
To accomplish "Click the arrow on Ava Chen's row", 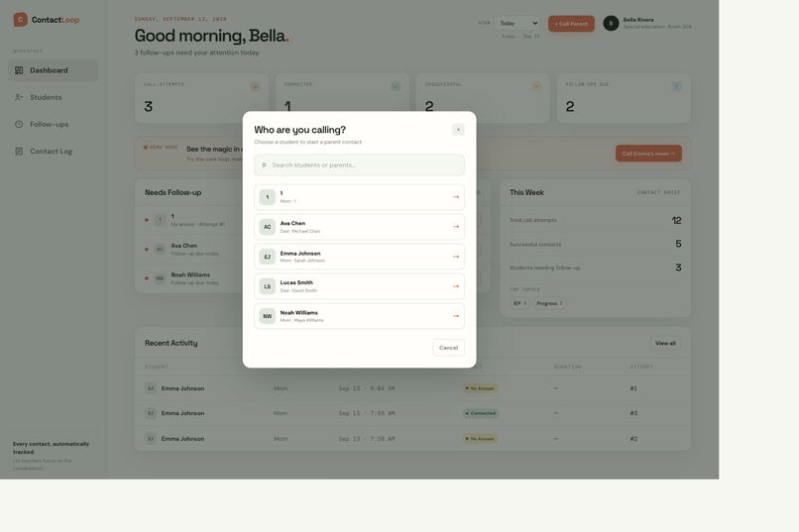I will pos(456,227).
